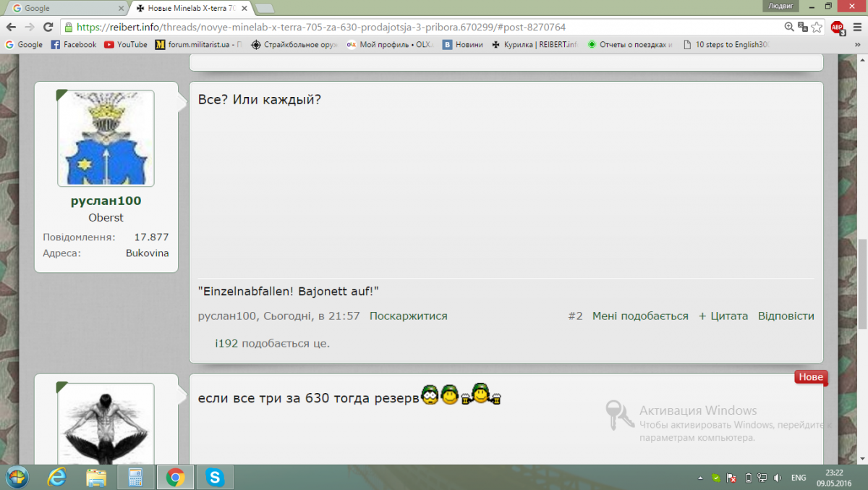Show hidden system tray icons arrow

[700, 478]
